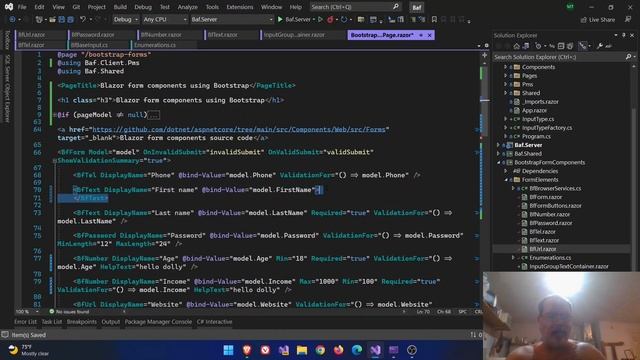Image resolution: width=640 pixels, height=360 pixels.
Task: Expand the Pms folder
Action: (x=505, y=84)
